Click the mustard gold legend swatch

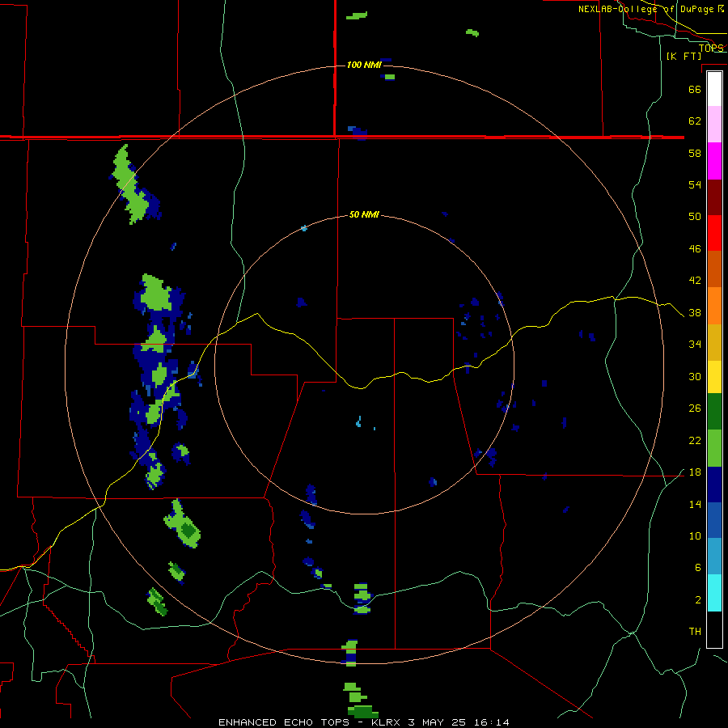(x=714, y=342)
